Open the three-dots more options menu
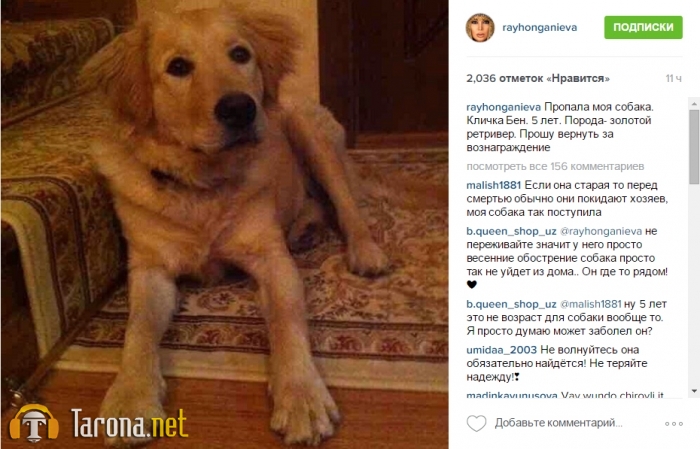This screenshot has width=700, height=449. (674, 424)
